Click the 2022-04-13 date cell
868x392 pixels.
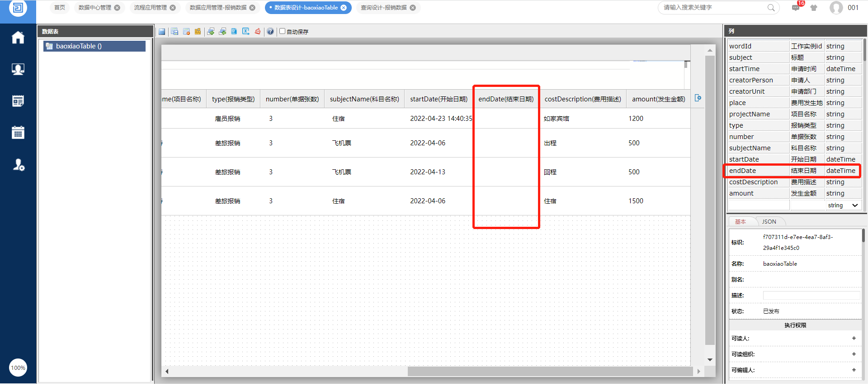point(428,172)
